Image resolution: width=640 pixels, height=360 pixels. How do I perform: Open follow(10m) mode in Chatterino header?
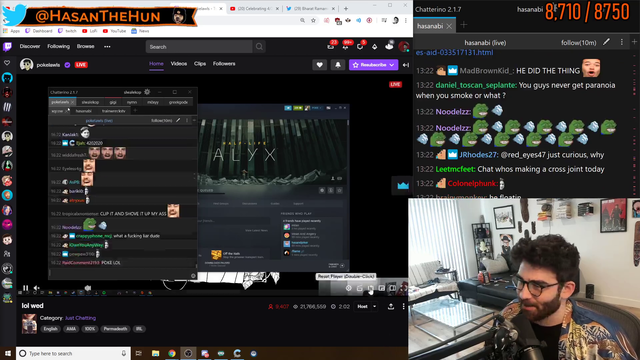(578, 42)
